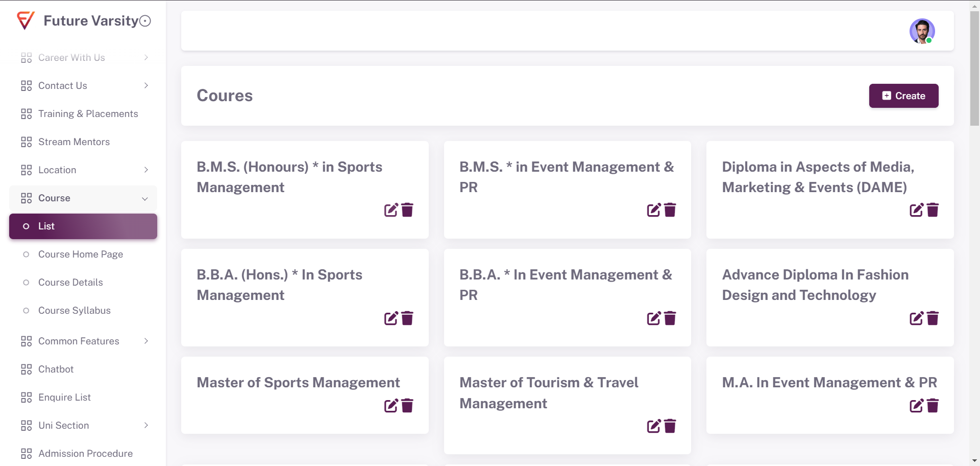Edit Diploma in Aspects of Media course
Screen dimensions: 980x466
point(916,210)
